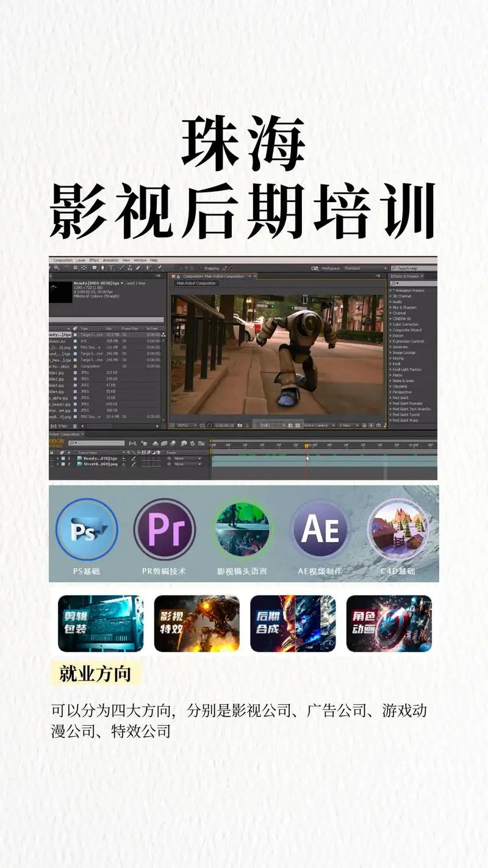
Task: Select the Effects & Presets panel tab
Action: [406, 276]
